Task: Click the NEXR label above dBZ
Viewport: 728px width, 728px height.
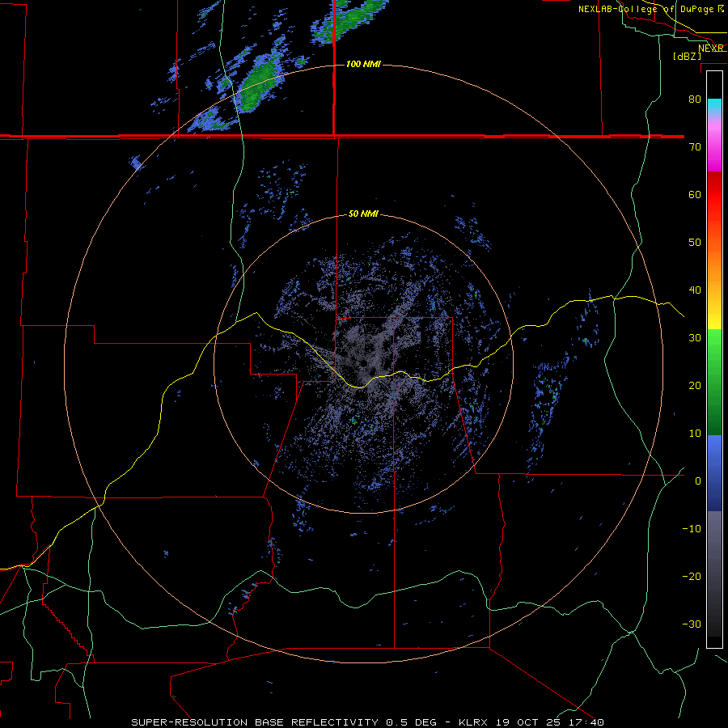Action: [711, 48]
